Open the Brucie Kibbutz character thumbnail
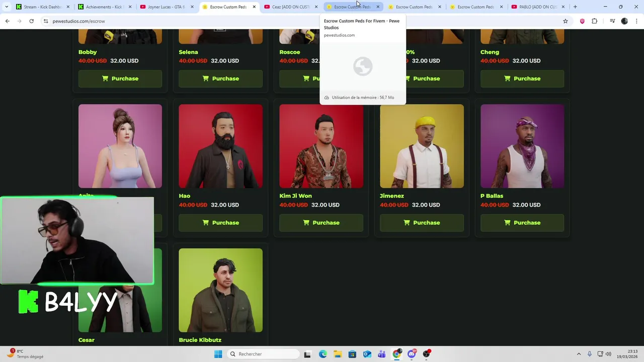 220,290
